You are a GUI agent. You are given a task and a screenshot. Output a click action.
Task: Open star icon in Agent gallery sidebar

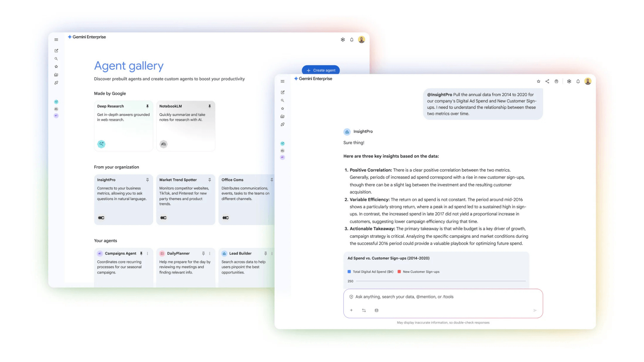(56, 67)
